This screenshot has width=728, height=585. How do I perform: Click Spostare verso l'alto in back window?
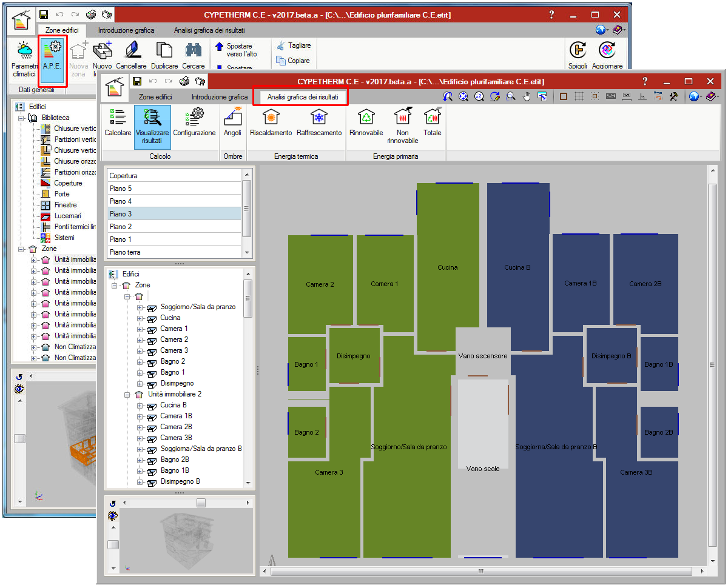point(235,50)
